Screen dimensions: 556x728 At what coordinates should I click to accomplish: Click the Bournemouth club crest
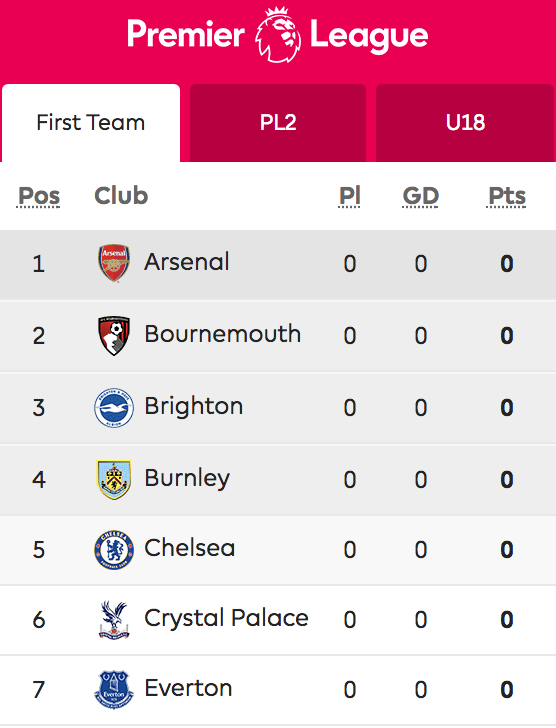pos(114,335)
